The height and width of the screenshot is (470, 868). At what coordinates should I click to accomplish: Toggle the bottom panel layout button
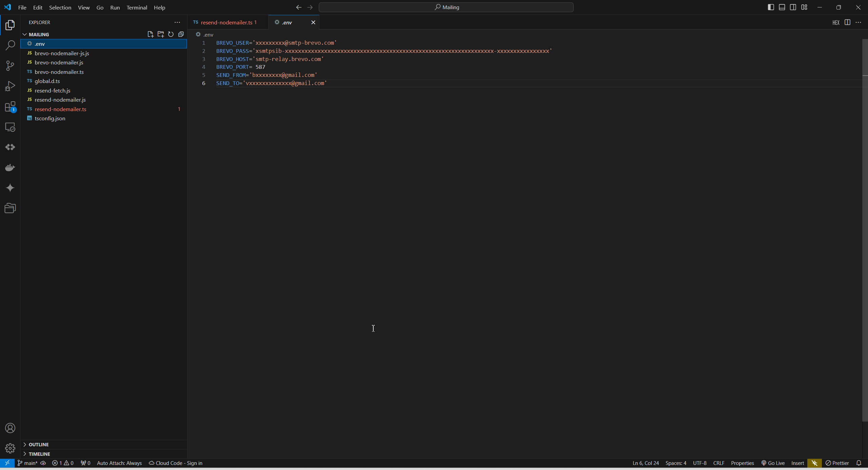coord(782,7)
